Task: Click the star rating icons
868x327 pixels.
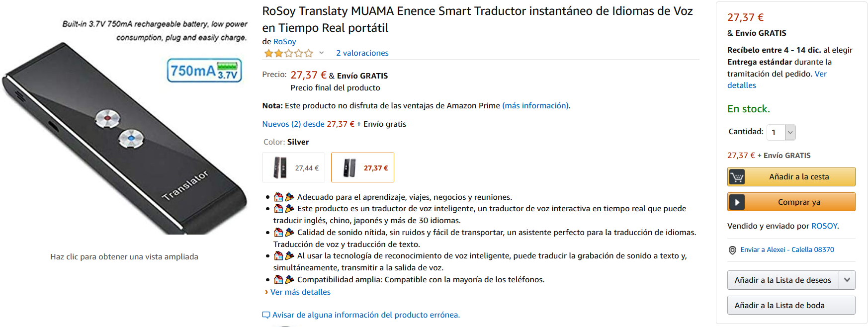Action: (x=288, y=53)
